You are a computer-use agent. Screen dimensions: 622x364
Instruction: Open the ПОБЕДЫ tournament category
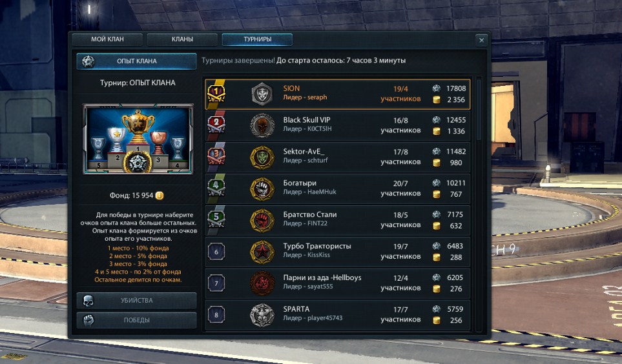coord(136,320)
